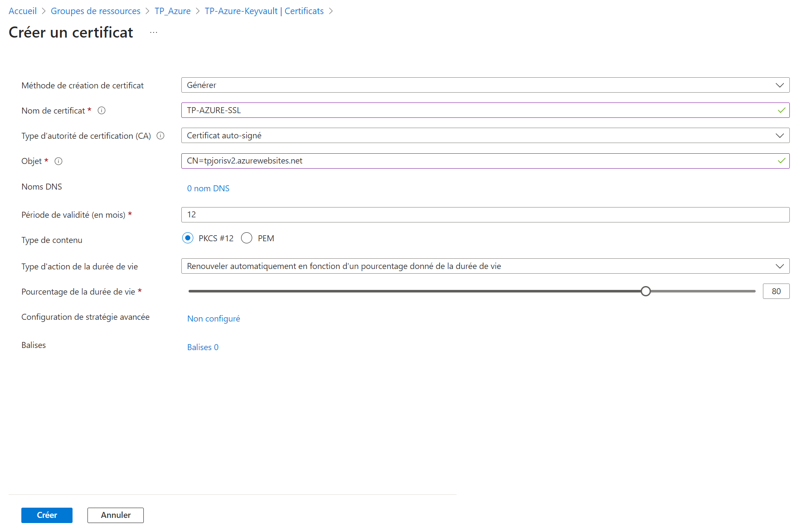Click info icon beside Type d'autorité de certification
Image resolution: width=812 pixels, height=532 pixels.
click(x=160, y=136)
